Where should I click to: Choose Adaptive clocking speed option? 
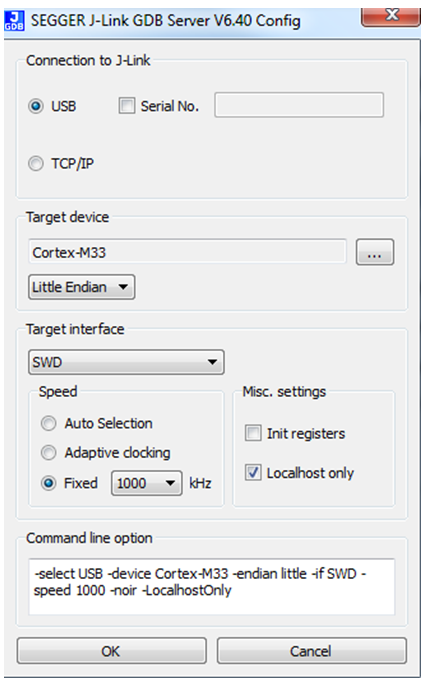coord(48,453)
